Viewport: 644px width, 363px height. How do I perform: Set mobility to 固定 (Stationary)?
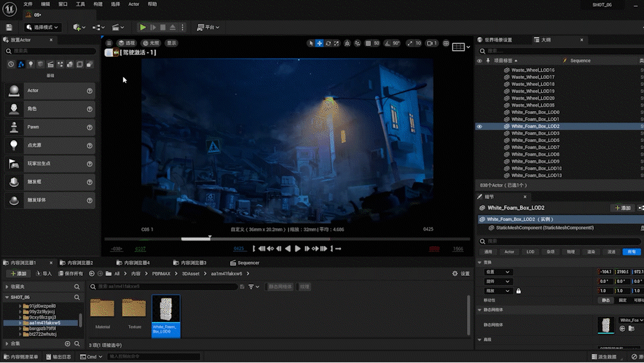coord(623,300)
